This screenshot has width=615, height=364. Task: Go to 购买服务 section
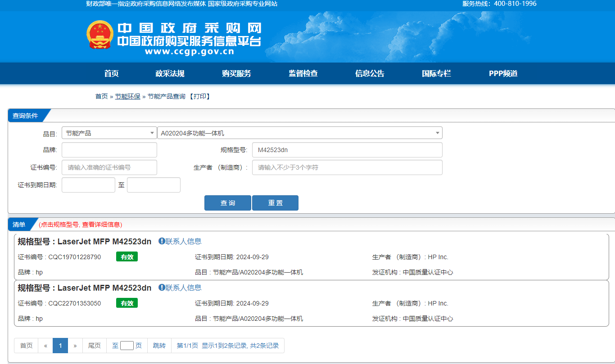(x=236, y=73)
